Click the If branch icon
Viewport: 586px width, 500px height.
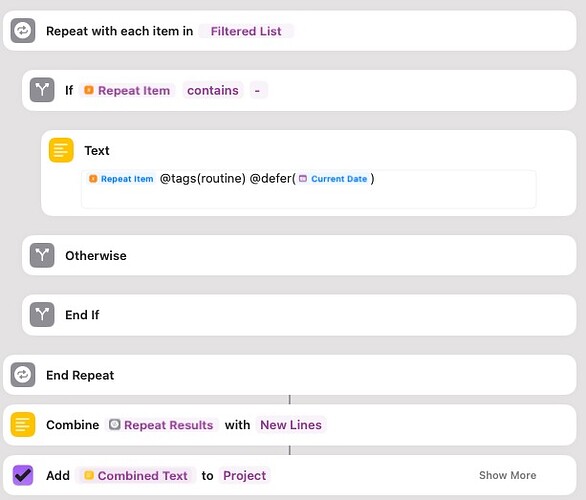(x=42, y=90)
